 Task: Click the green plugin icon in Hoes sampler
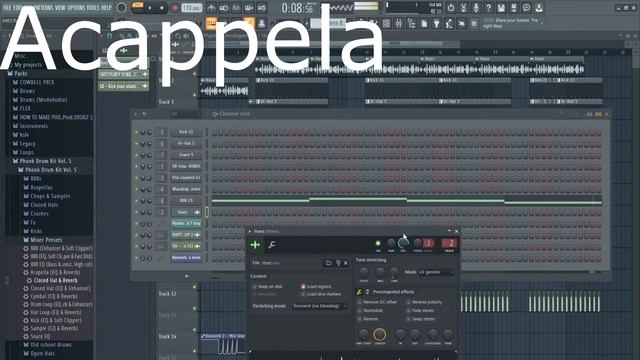point(255,245)
